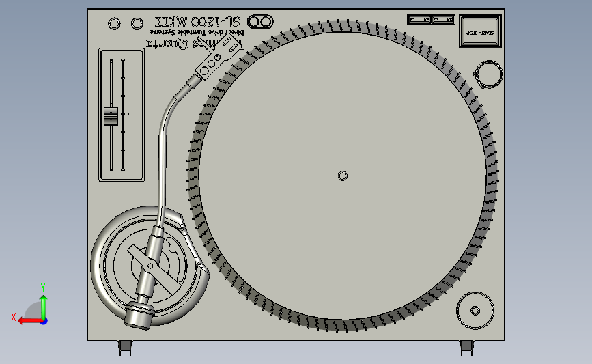Click the blue Z axis dot of the triad
592x364 pixels.
(44, 322)
